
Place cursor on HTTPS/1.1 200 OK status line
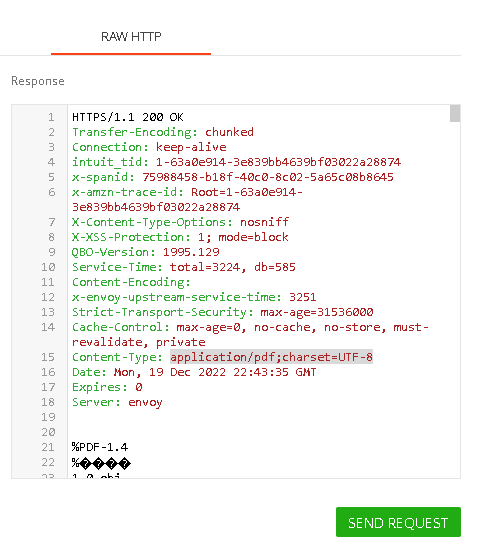[x=128, y=117]
